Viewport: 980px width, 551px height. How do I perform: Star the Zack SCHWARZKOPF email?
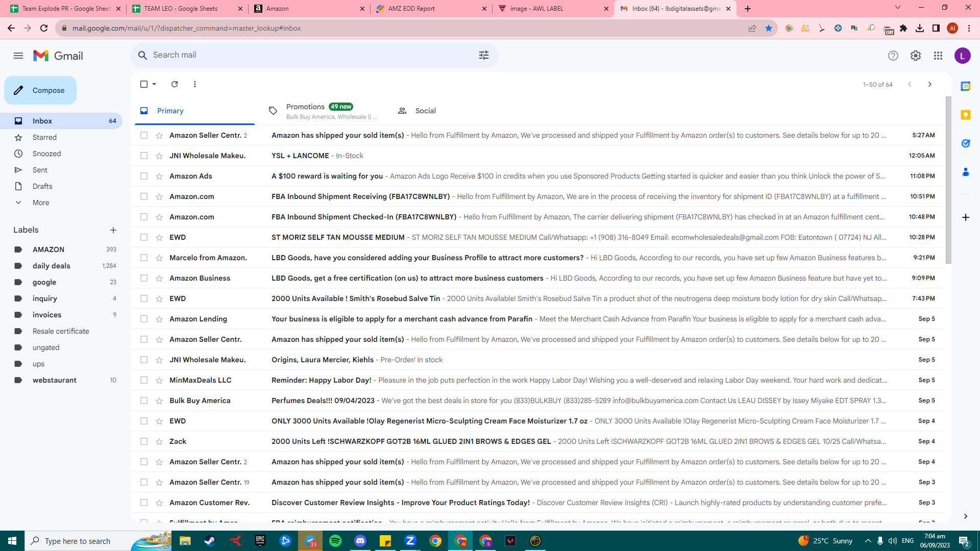[x=159, y=441]
